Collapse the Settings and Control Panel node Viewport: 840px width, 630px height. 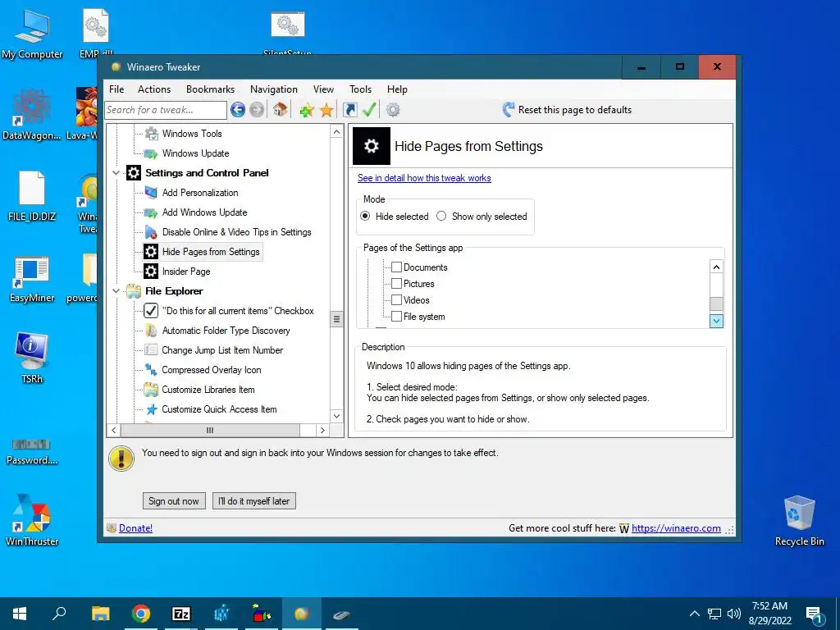pos(116,173)
